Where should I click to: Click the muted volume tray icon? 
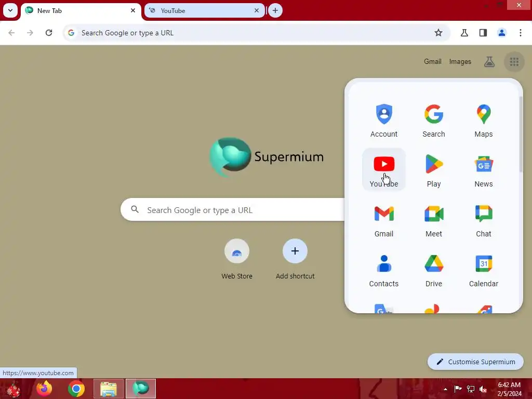pyautogui.click(x=483, y=389)
